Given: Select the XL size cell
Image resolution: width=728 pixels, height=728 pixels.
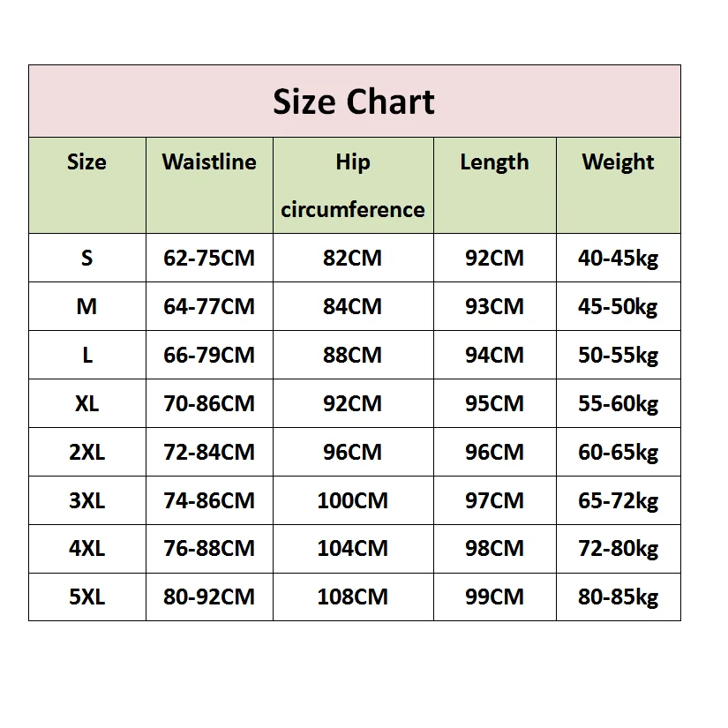Looking at the screenshot, I should [87, 403].
